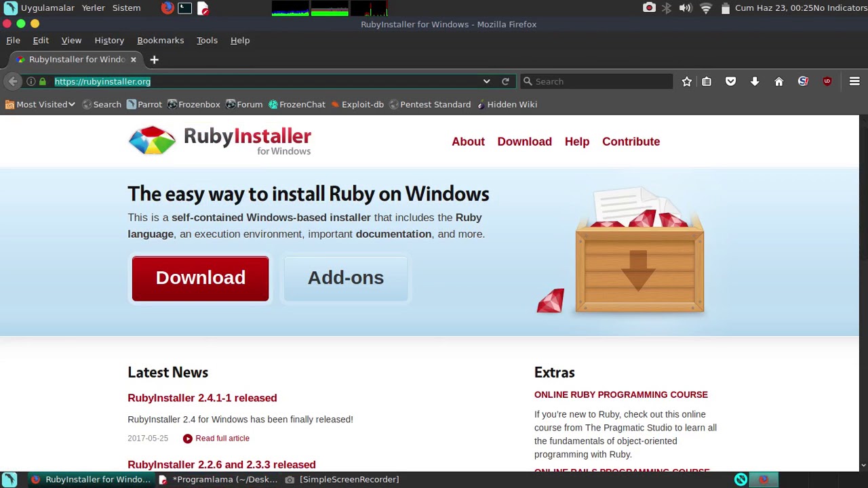Open the text editor launcher in top panel
This screenshot has width=868, height=488.
[203, 8]
